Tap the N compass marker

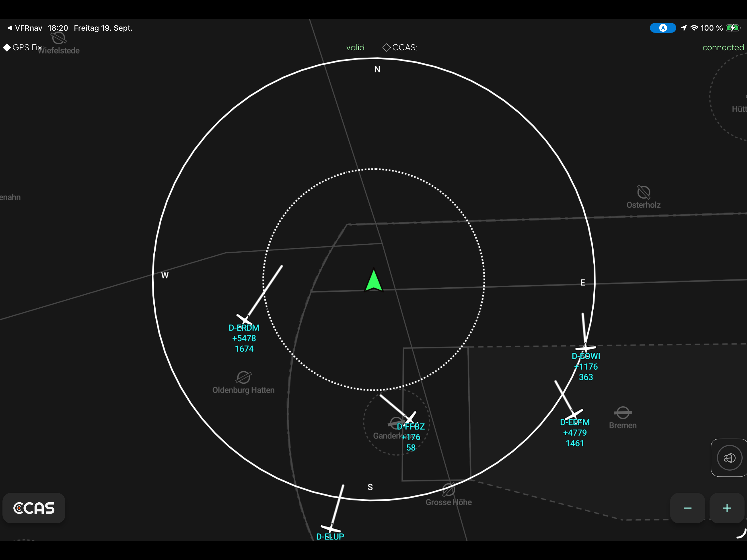click(x=377, y=69)
